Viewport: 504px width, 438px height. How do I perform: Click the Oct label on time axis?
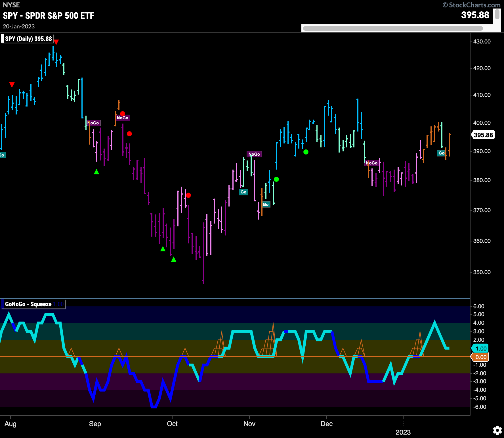pos(172,424)
